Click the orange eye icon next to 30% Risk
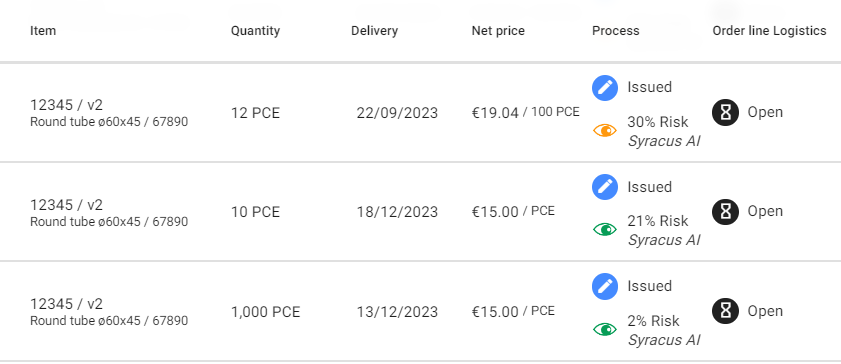The width and height of the screenshot is (841, 364). click(605, 130)
